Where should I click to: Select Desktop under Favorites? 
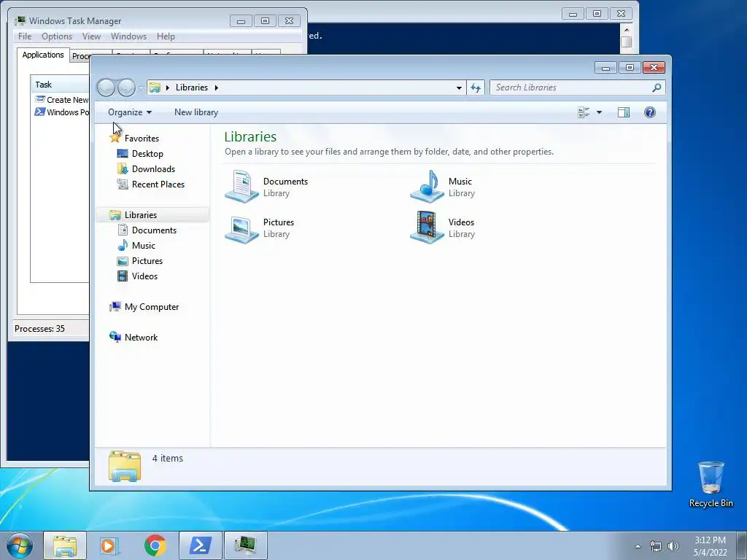pos(147,154)
